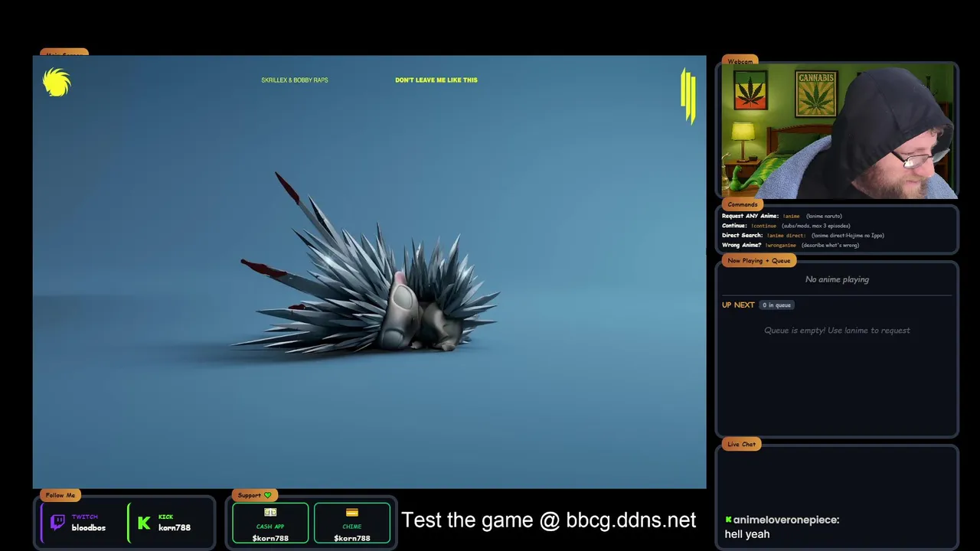This screenshot has width=980, height=551.
Task: Click the 'UP NEXT' heading
Action: [x=738, y=305]
